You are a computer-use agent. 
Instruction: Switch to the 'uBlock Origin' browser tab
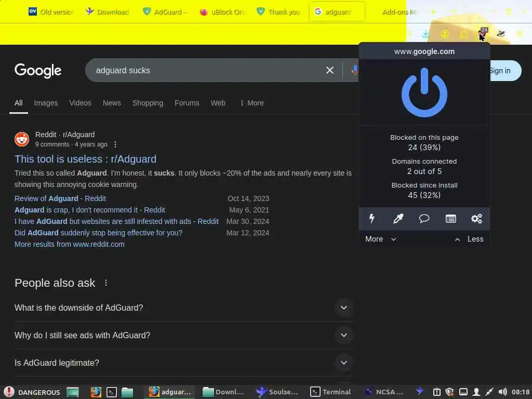(x=222, y=12)
